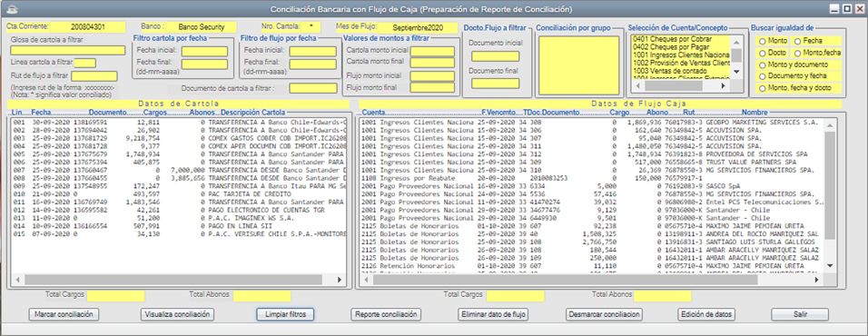The image size is (868, 336).
Task: Click the Salir button
Action: (x=800, y=314)
